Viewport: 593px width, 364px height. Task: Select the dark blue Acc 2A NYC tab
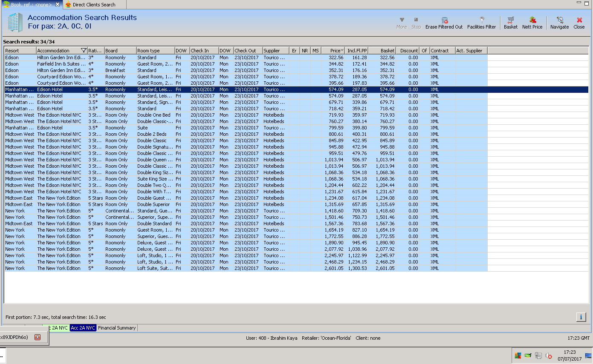83,328
